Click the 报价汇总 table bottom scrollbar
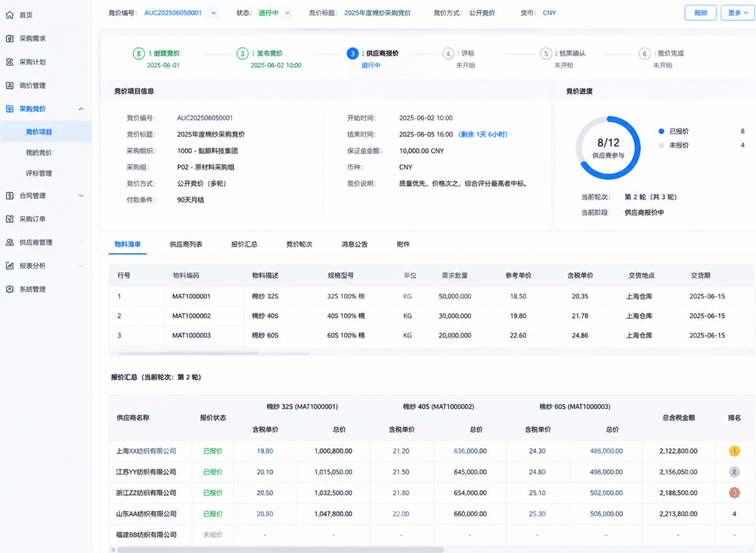 [280, 550]
